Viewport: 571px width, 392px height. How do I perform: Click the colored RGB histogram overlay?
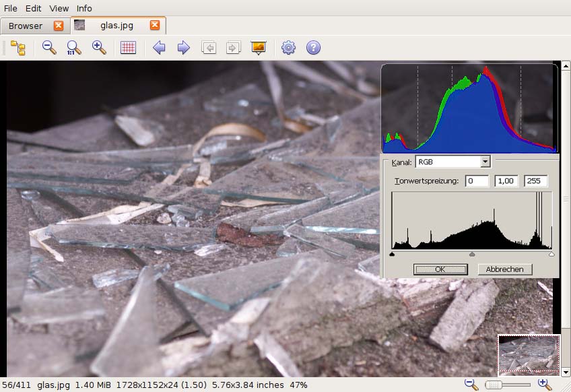469,108
